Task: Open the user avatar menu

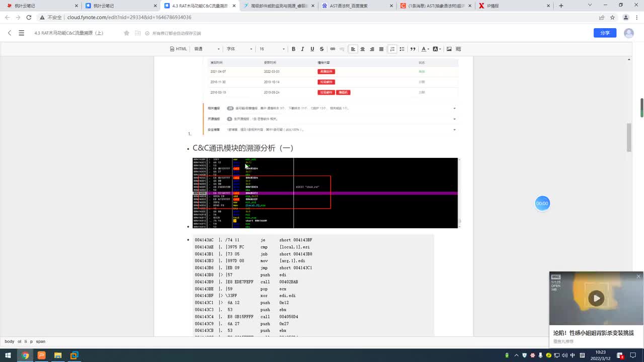Action: (x=629, y=33)
